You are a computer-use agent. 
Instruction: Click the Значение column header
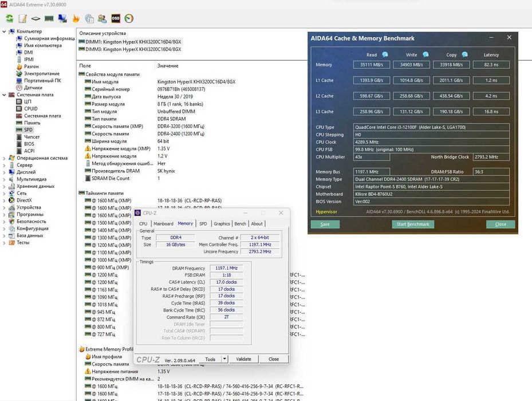pyautogui.click(x=168, y=65)
